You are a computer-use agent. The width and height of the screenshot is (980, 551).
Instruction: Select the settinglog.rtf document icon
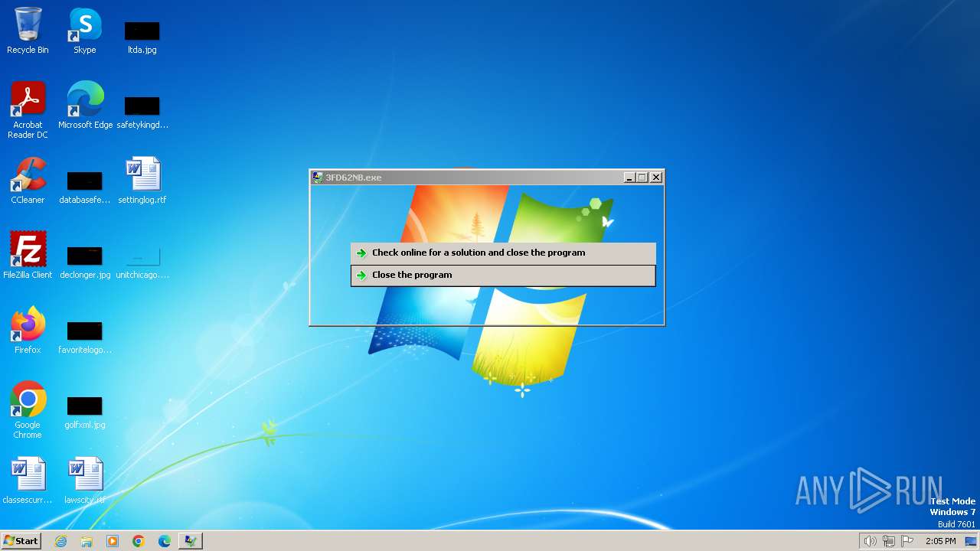coord(142,181)
